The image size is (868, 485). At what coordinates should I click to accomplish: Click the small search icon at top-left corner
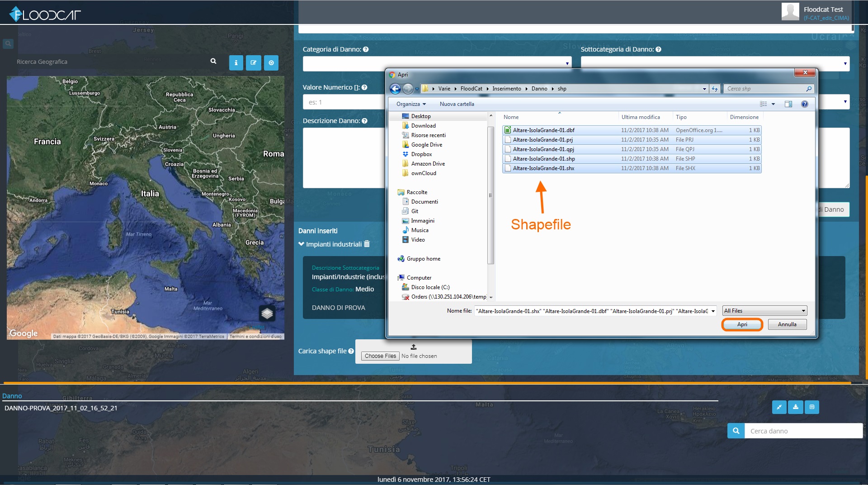tap(8, 44)
